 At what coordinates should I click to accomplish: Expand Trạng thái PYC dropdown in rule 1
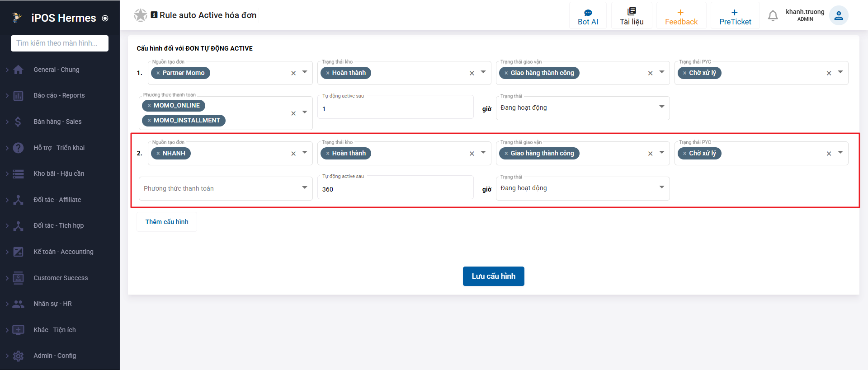tap(840, 72)
